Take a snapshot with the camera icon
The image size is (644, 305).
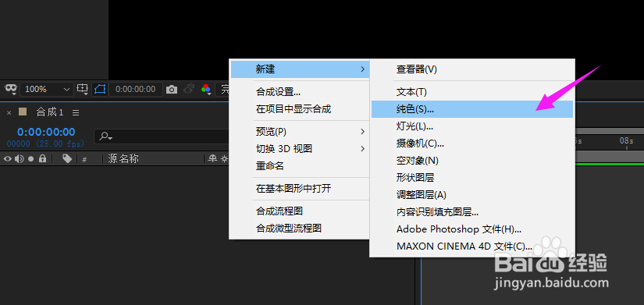coord(172,89)
